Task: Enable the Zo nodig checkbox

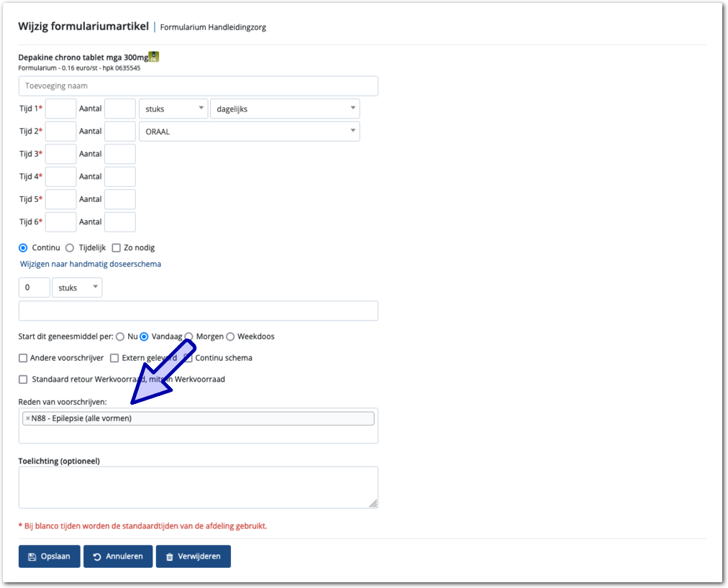Action: tap(117, 248)
